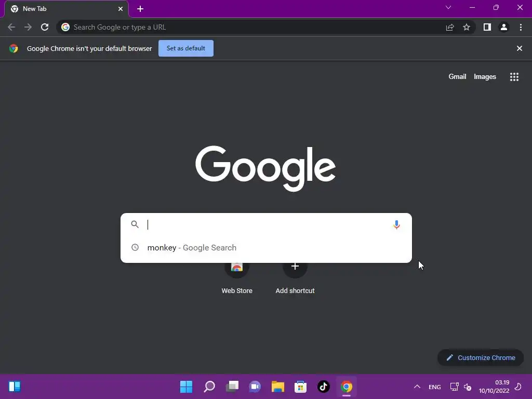Reload the current page
Screen dimensions: 532x399
click(x=45, y=27)
